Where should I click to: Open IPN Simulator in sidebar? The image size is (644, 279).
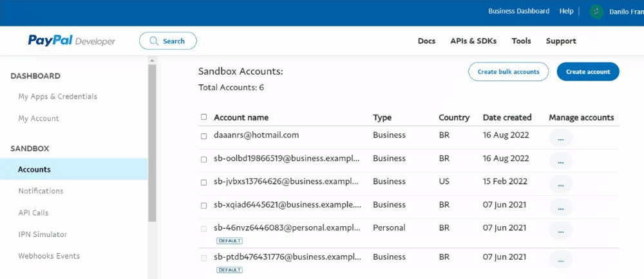point(43,235)
